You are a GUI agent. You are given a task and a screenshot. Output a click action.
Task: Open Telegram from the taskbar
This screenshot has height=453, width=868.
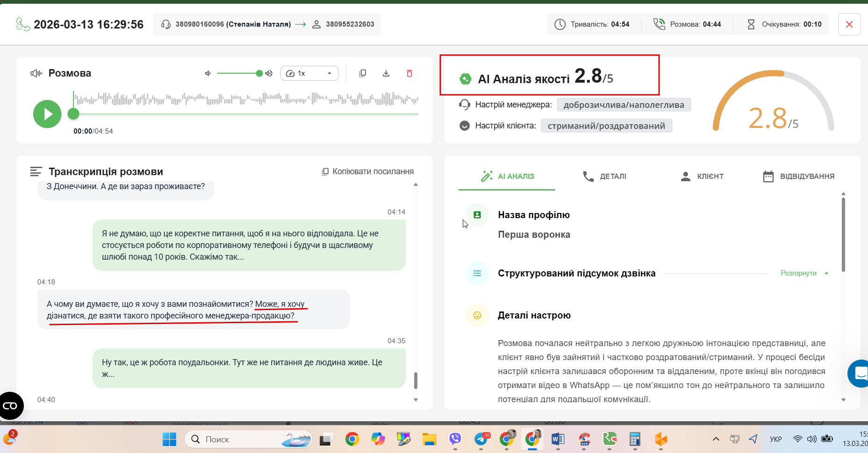pos(481,439)
